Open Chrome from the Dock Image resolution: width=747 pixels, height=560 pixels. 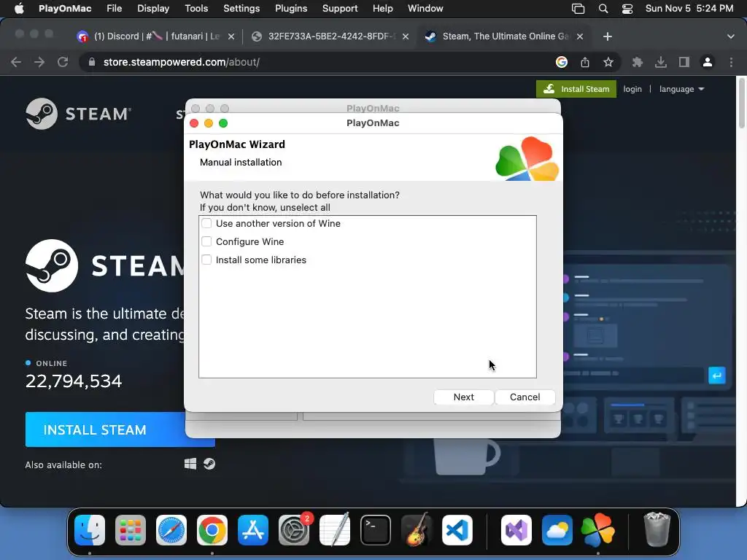point(212,530)
